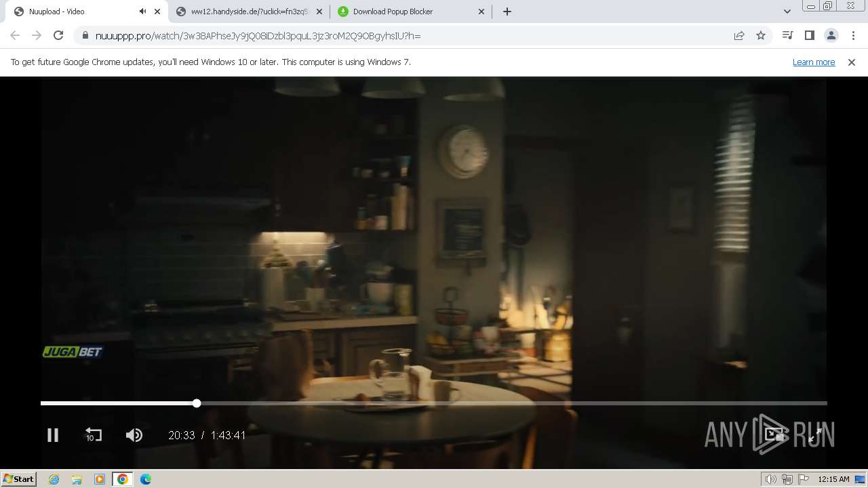Click the JUGABET ad logo
The image size is (868, 488).
tap(73, 351)
